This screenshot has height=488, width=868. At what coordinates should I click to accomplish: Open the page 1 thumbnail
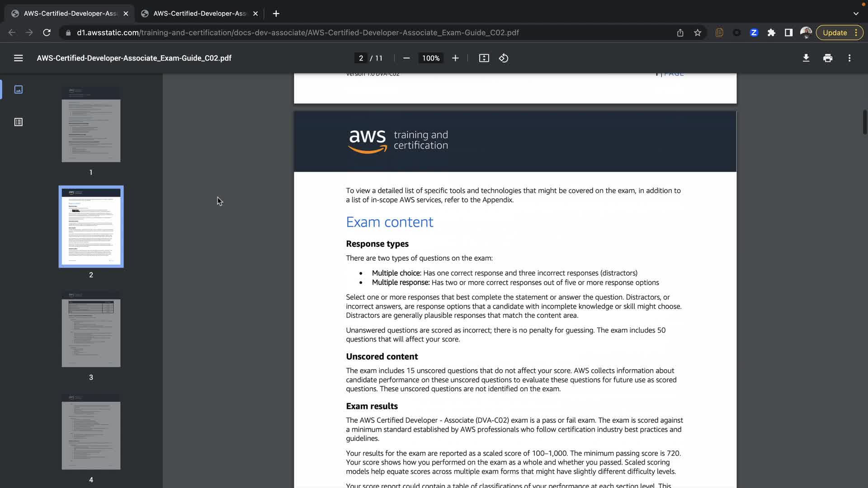coord(91,125)
